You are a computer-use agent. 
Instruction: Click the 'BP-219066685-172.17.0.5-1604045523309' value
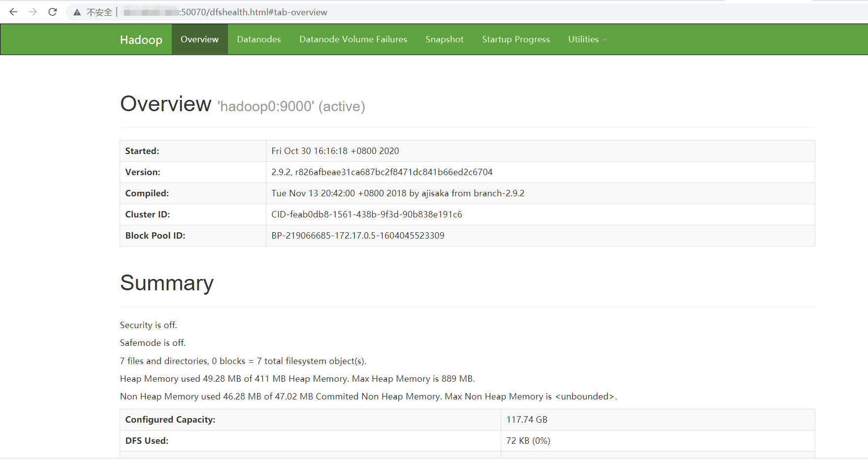click(x=358, y=236)
